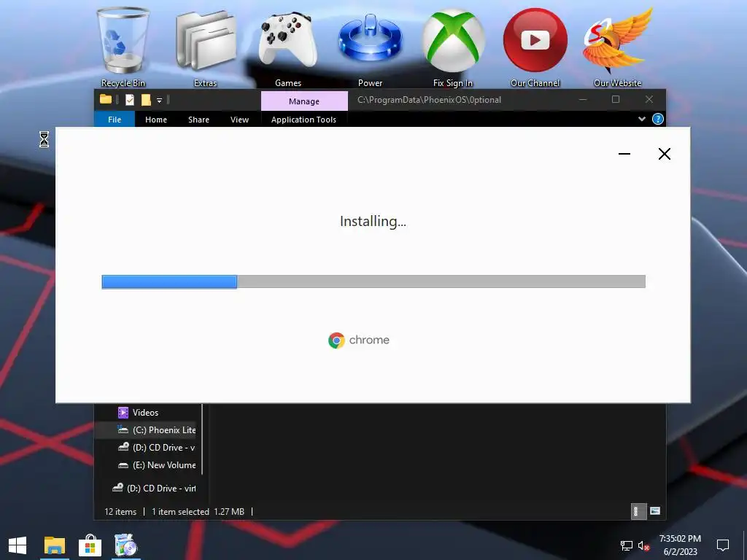The width and height of the screenshot is (747, 560).
Task: Switch Explorer to large icons view
Action: (655, 511)
